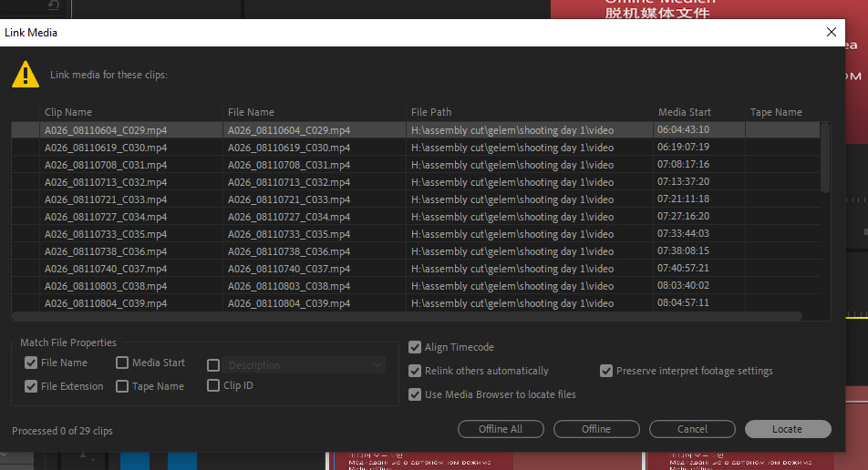Click the Offline All button
This screenshot has width=868, height=470.
tap(501, 429)
